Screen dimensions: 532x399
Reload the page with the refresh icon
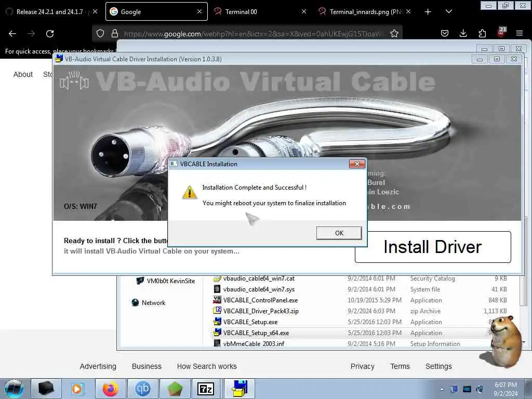[50, 34]
